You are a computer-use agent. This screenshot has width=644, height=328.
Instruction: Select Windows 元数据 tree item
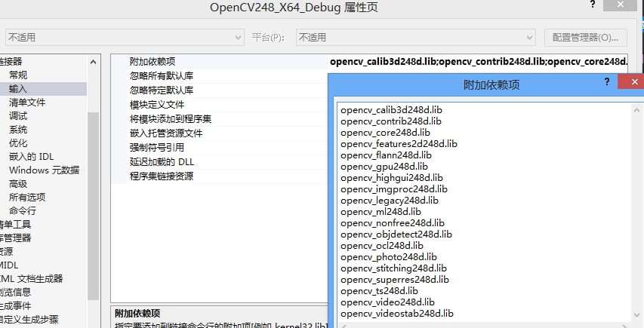click(44, 170)
